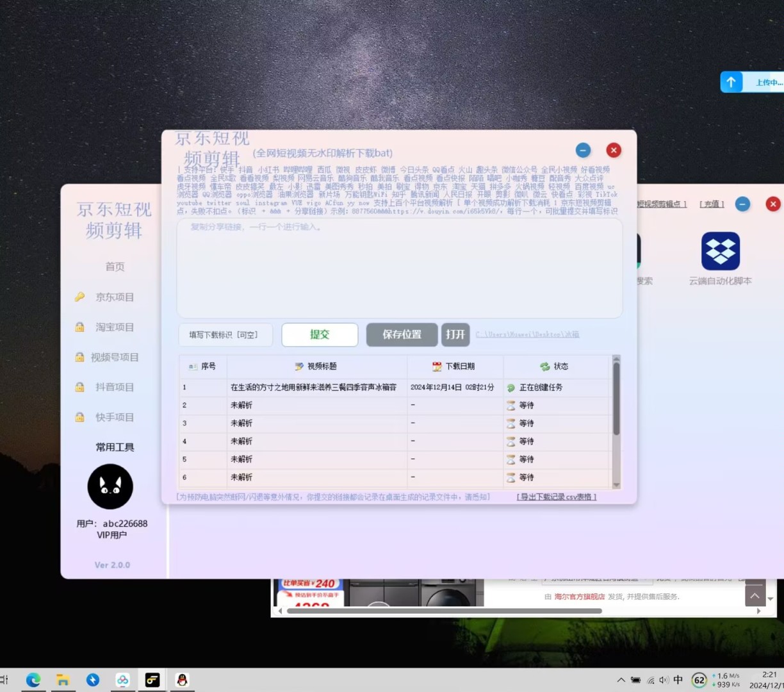Open the 云端自动化脚本 cloud script icon

pos(721,251)
